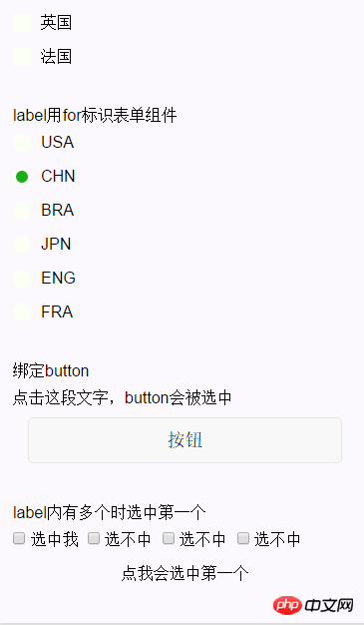Image resolution: width=364 pixels, height=625 pixels.
Task: Tick the 法国 checkbox
Action: tap(22, 57)
